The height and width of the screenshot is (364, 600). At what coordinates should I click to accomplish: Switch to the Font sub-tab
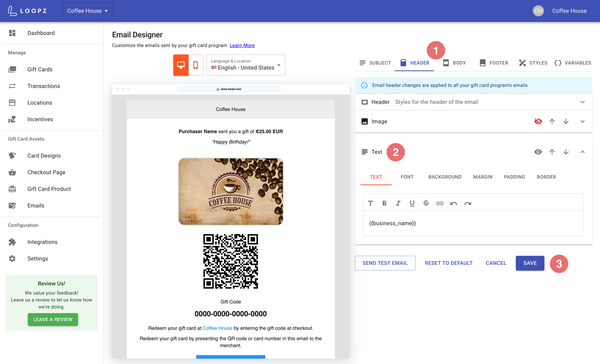(x=407, y=177)
